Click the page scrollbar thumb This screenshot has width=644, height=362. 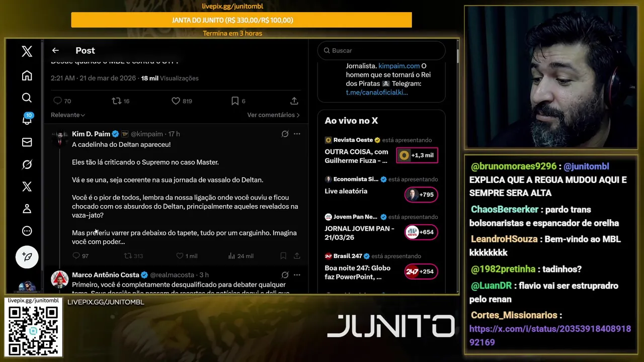457,56
